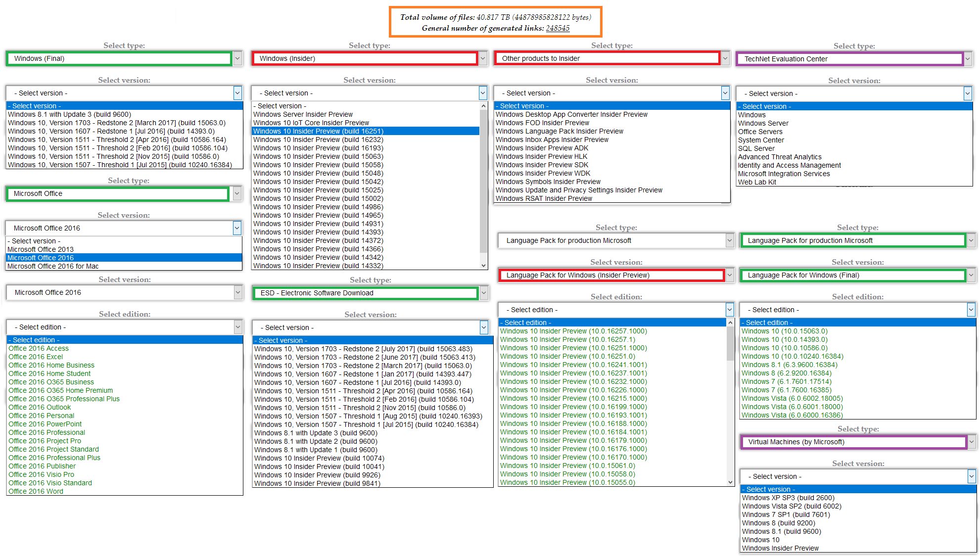Image resolution: width=980 pixels, height=560 pixels.
Task: Choose Insider Preview (10.0.15055.0) language pack
Action: [x=612, y=482]
